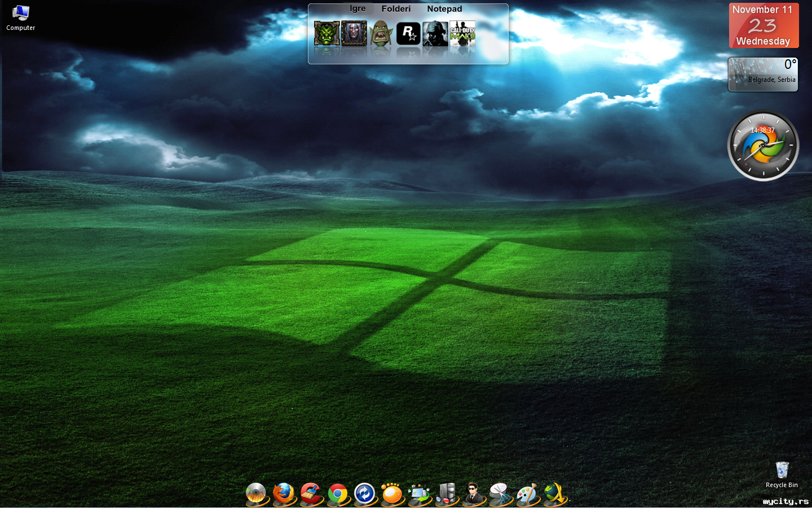This screenshot has width=812, height=508.
Task: Switch to the Notepad tab
Action: point(444,8)
